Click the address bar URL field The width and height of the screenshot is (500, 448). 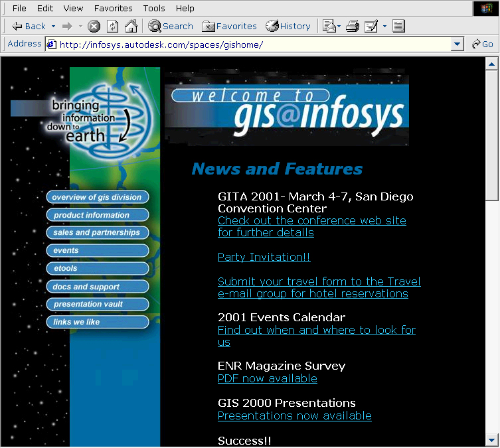pyautogui.click(x=254, y=44)
